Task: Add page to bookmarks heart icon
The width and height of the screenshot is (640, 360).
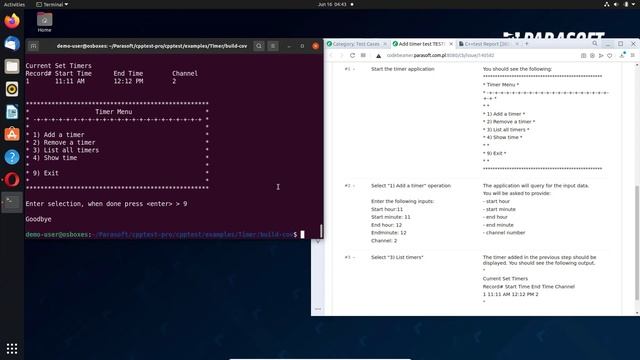Action: pos(610,56)
